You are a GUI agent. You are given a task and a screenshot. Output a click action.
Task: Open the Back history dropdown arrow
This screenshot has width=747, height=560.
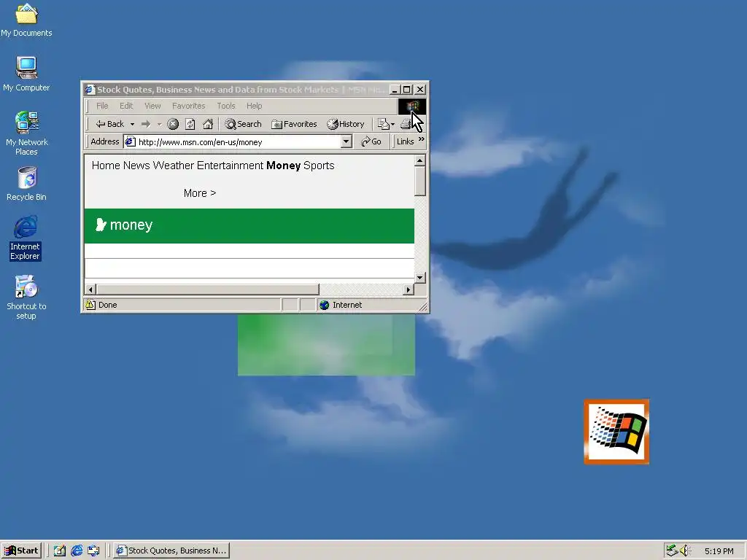(x=132, y=124)
